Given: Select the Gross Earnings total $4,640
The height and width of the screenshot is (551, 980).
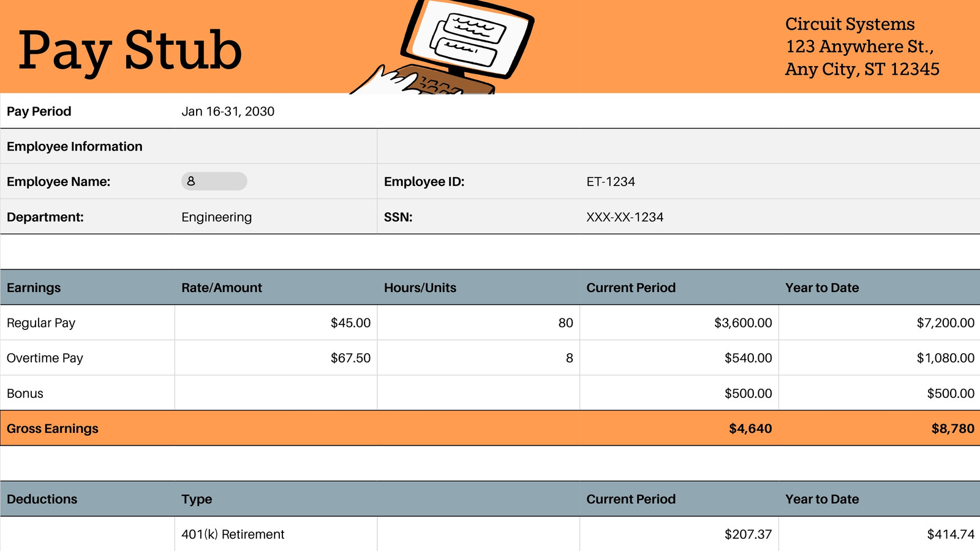Looking at the screenshot, I should [x=750, y=429].
